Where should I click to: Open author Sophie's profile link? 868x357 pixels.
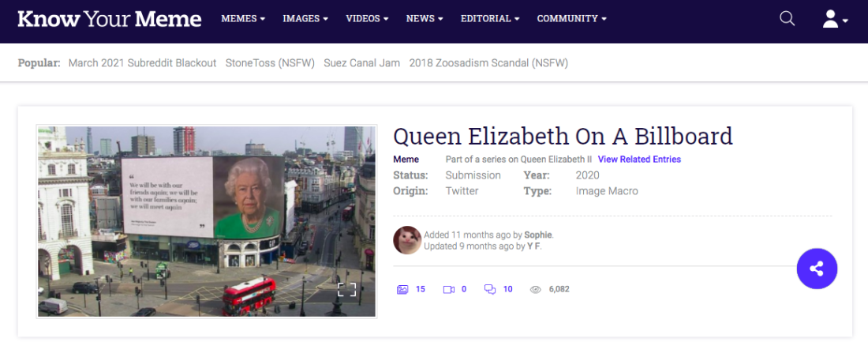(x=538, y=235)
